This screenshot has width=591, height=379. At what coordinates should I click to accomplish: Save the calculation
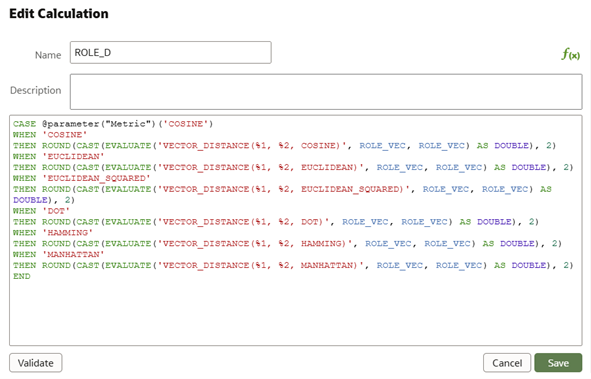click(558, 363)
